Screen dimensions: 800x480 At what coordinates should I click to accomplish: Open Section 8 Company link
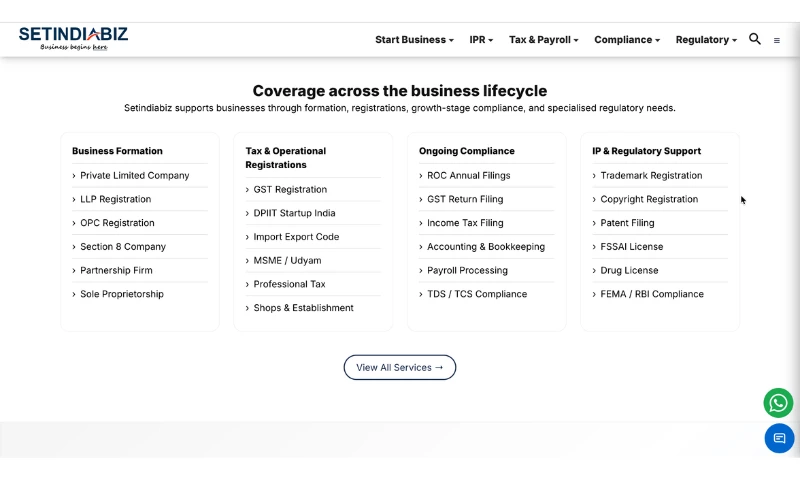coord(123,246)
